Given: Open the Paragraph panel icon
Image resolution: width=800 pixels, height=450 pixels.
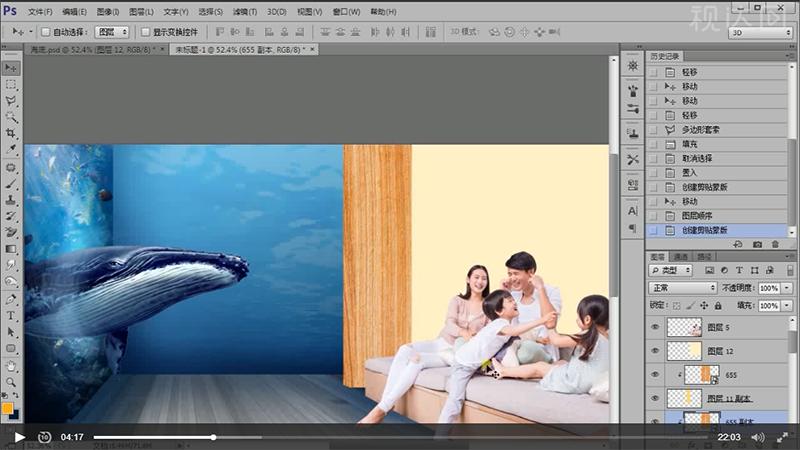Looking at the screenshot, I should pyautogui.click(x=633, y=228).
